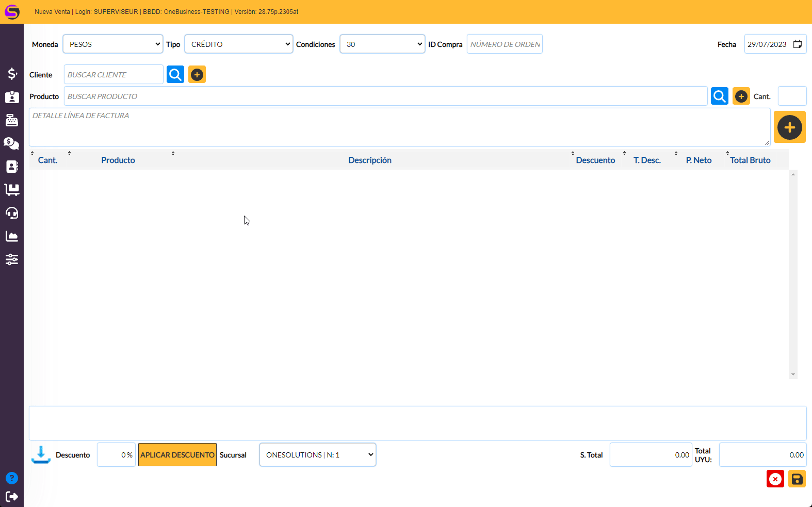Image resolution: width=812 pixels, height=507 pixels.
Task: Sort by the Total Bruto column header
Action: [x=750, y=160]
